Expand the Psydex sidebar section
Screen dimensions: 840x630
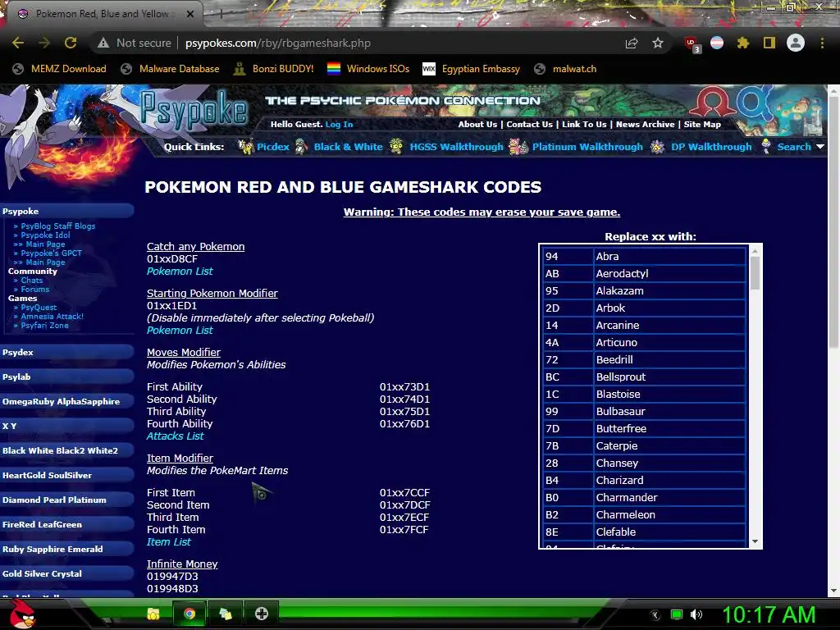coord(67,353)
